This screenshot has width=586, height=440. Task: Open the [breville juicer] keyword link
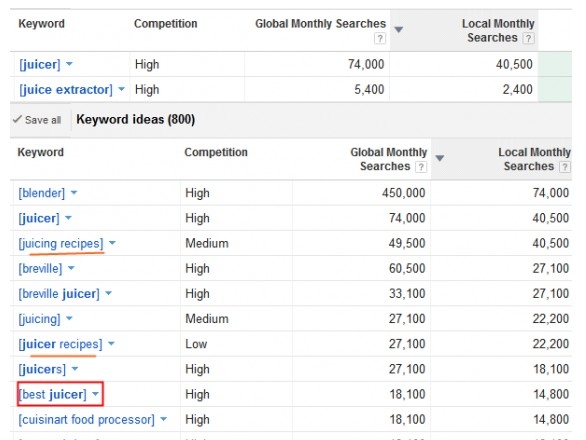pyautogui.click(x=59, y=294)
